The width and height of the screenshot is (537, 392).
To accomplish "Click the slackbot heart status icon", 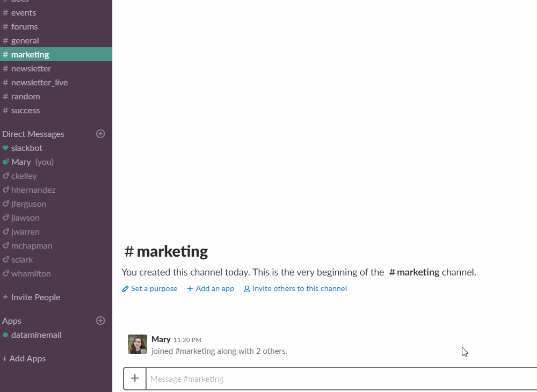I will pyautogui.click(x=5, y=148).
